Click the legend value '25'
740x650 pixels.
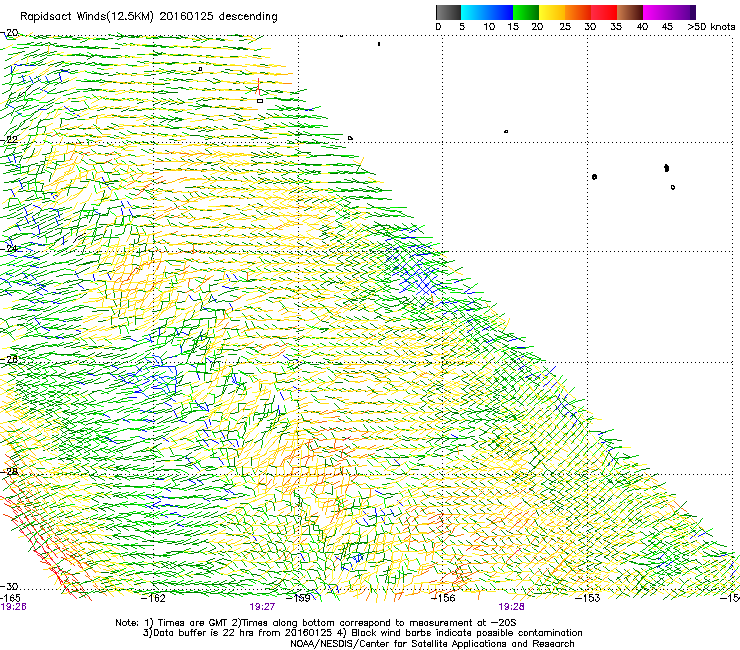pos(565,27)
